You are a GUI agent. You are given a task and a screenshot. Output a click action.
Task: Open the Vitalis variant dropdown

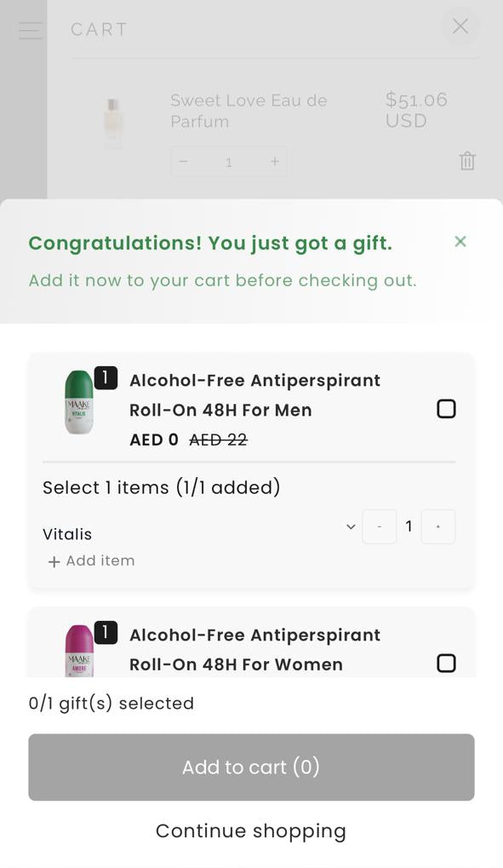[349, 526]
